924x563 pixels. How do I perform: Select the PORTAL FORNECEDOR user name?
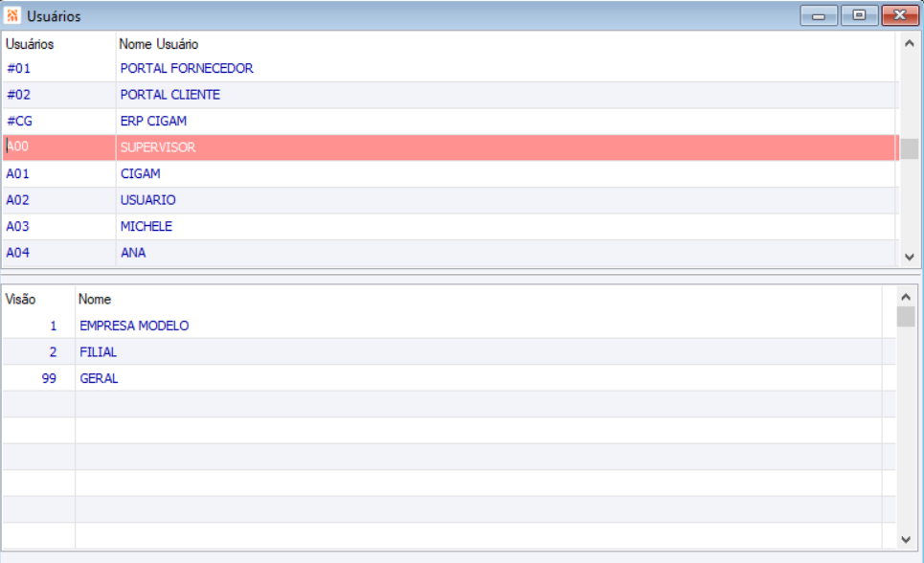pos(187,68)
